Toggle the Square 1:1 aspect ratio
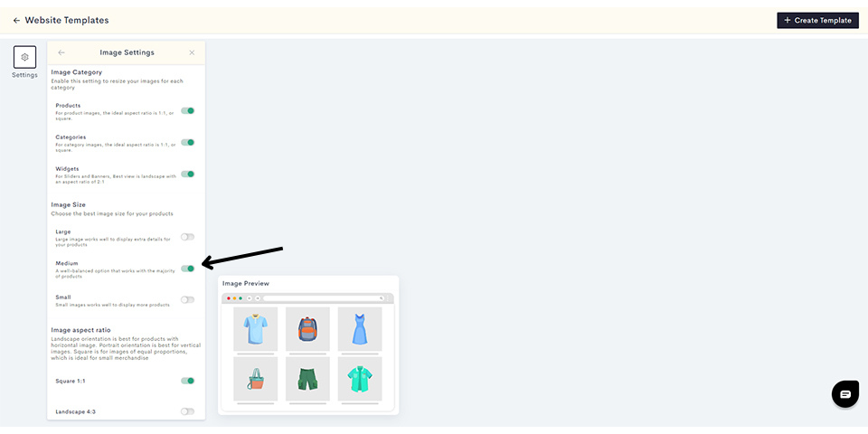 [188, 381]
